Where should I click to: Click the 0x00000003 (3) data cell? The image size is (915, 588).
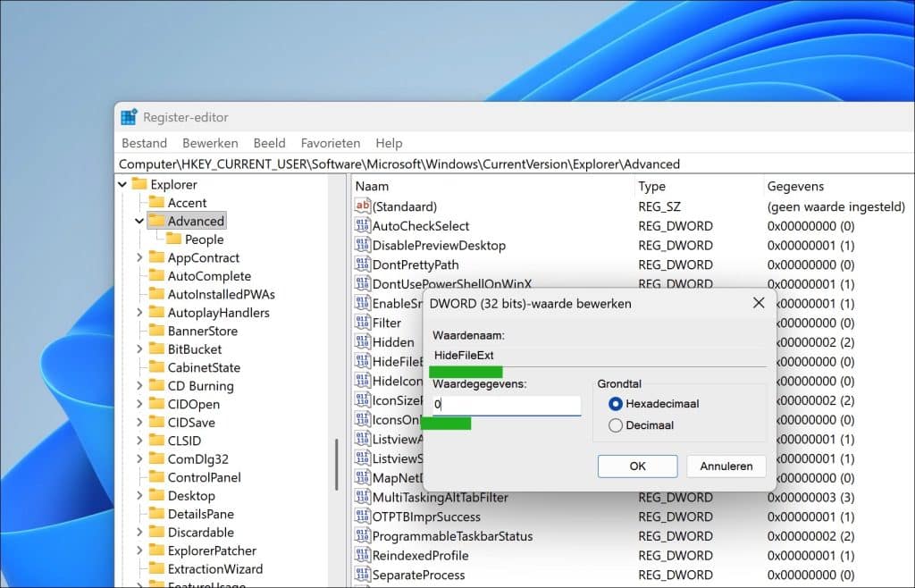[x=810, y=498]
